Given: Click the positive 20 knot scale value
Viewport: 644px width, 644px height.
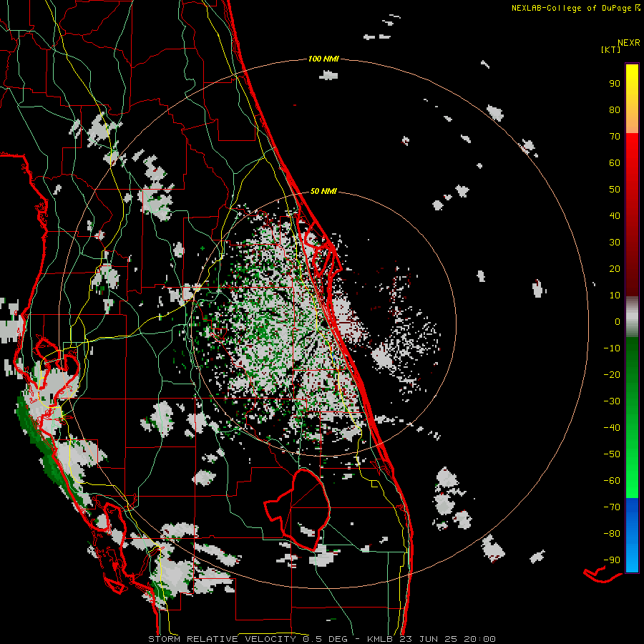Looking at the screenshot, I should pyautogui.click(x=615, y=269).
